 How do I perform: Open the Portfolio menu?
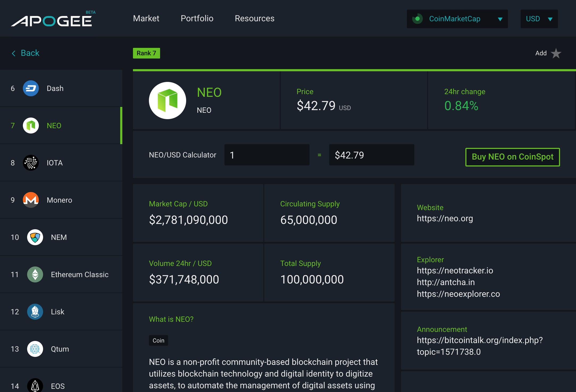pos(197,18)
